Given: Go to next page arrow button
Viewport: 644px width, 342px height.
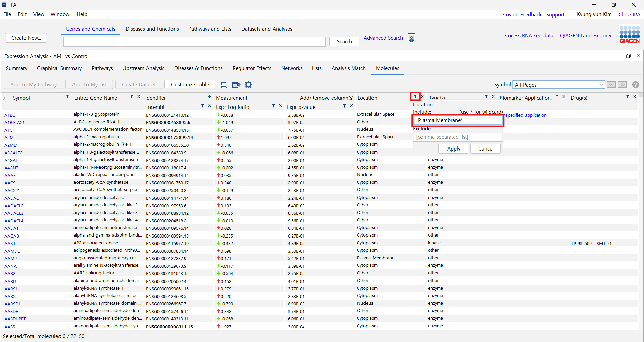Looking at the screenshot, I should (x=622, y=85).
